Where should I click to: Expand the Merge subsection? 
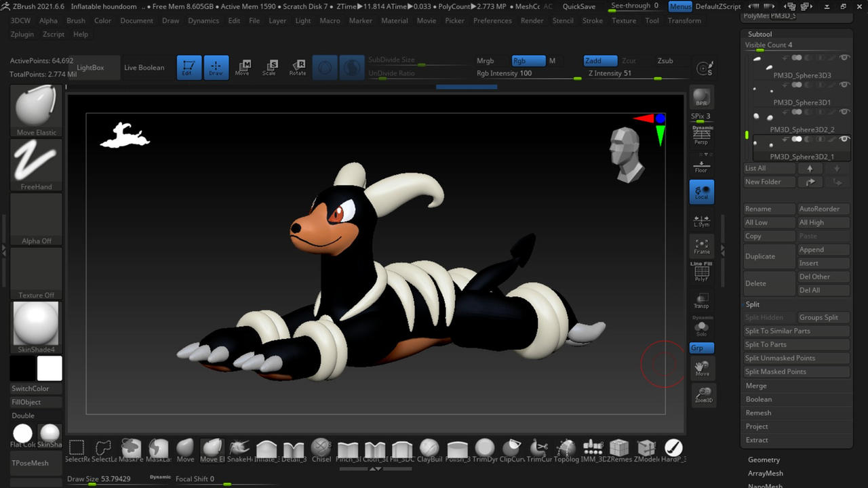click(x=756, y=386)
